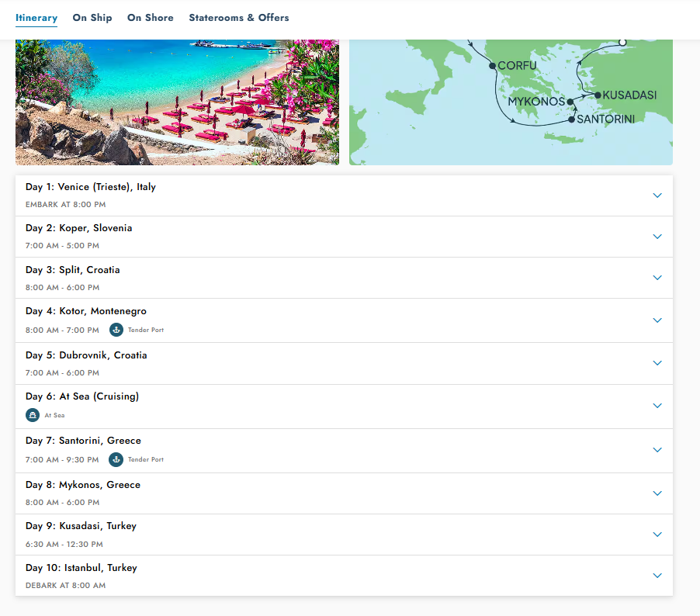
Task: Click the anchor Tender Port icon for Santorini
Action: click(116, 459)
